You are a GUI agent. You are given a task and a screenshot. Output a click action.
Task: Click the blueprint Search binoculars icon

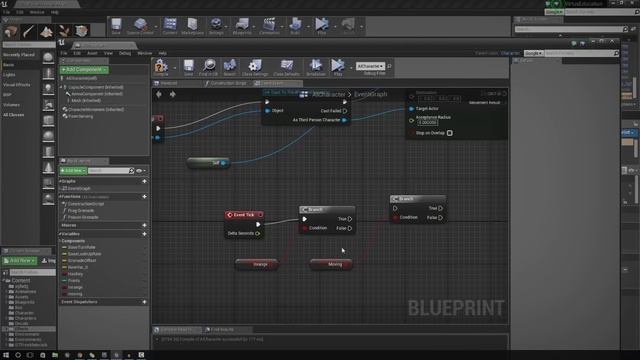click(x=230, y=66)
